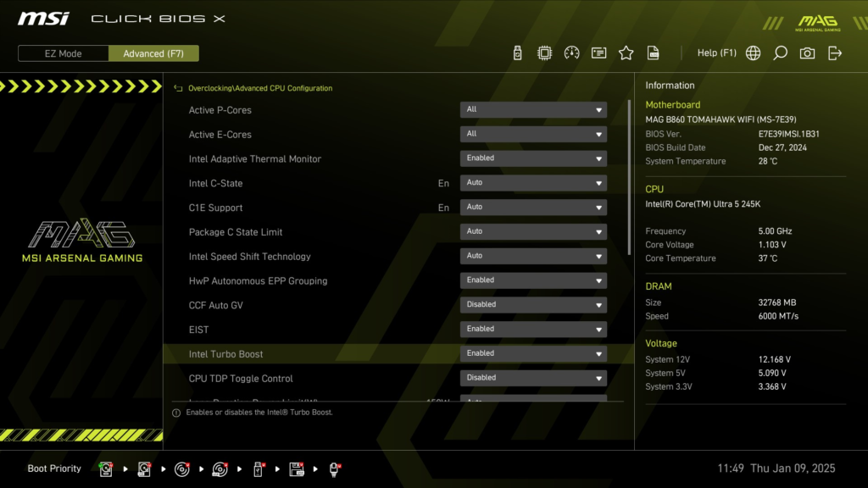
Task: Select the first hard drive in Boot Priority
Action: point(106,469)
